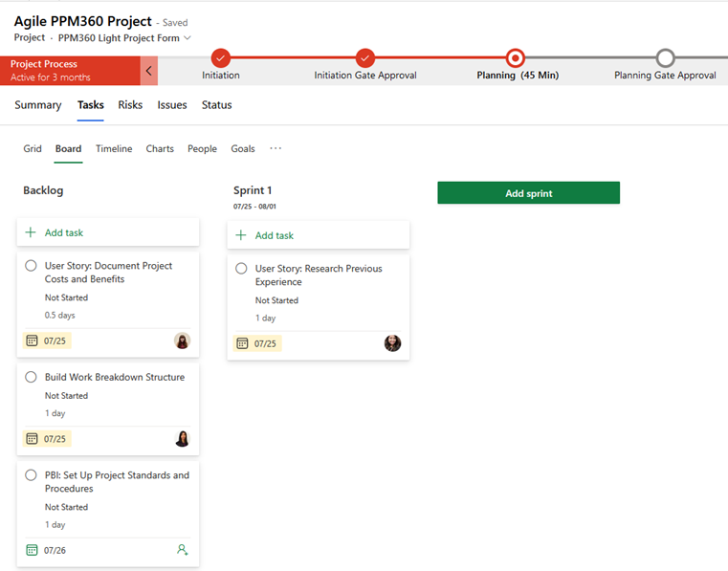Viewport: 728px width, 571px height.
Task: Switch to the Timeline view
Action: coord(114,149)
